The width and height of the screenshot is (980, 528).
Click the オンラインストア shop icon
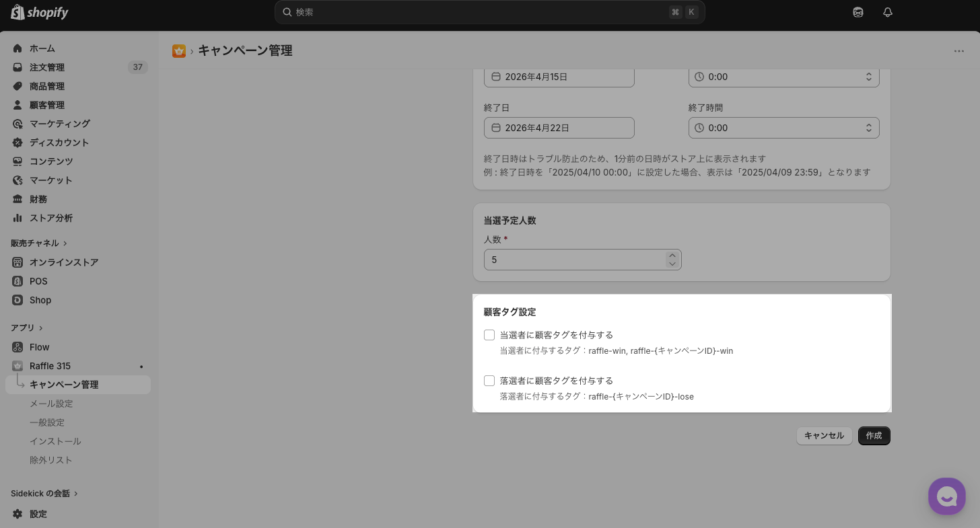click(18, 262)
